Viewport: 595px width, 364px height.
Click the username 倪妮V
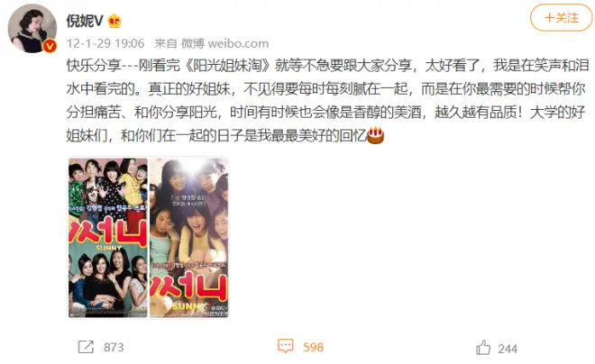click(x=85, y=21)
